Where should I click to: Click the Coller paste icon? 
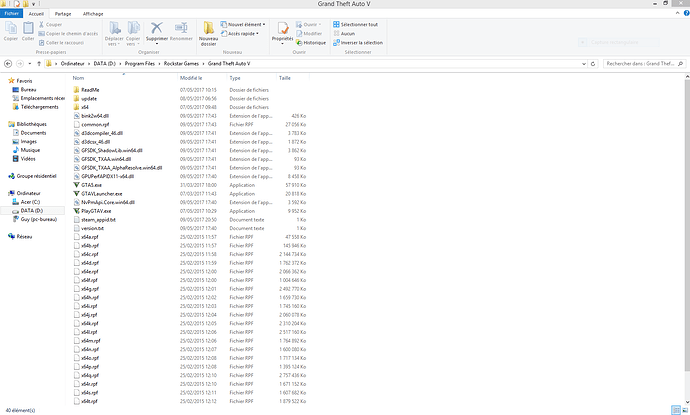pyautogui.click(x=28, y=32)
